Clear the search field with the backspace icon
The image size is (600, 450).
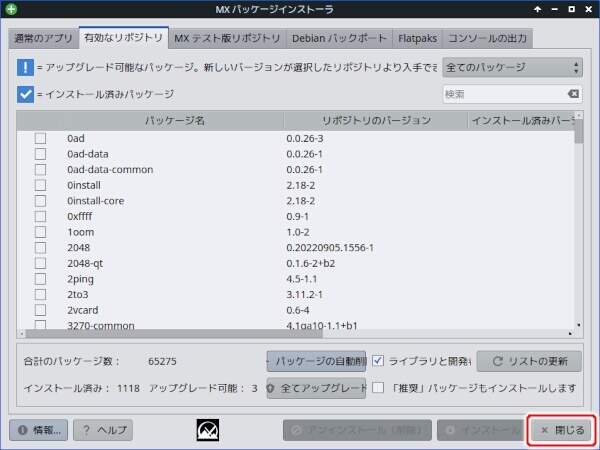(573, 94)
